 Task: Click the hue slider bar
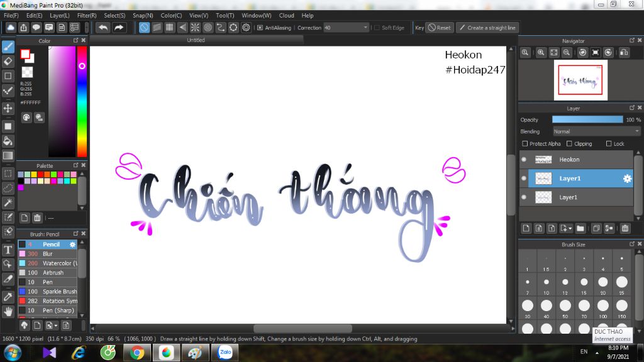point(82,101)
